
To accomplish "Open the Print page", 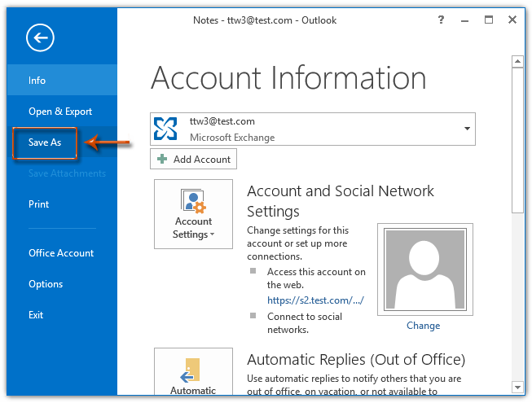I will [62, 204].
